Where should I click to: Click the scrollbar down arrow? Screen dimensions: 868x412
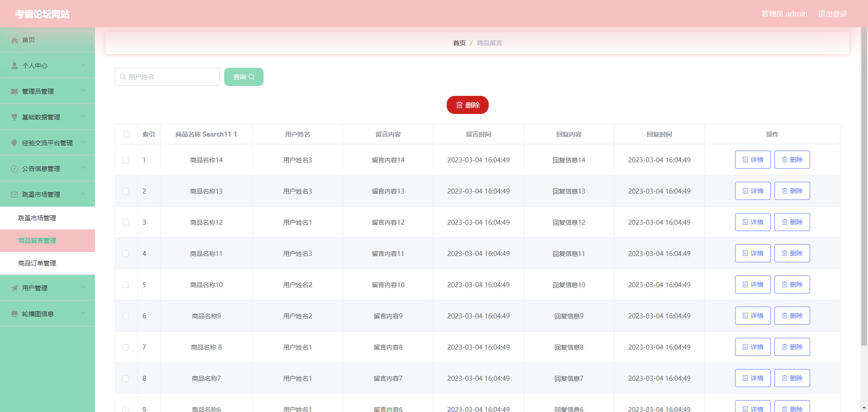(x=864, y=408)
